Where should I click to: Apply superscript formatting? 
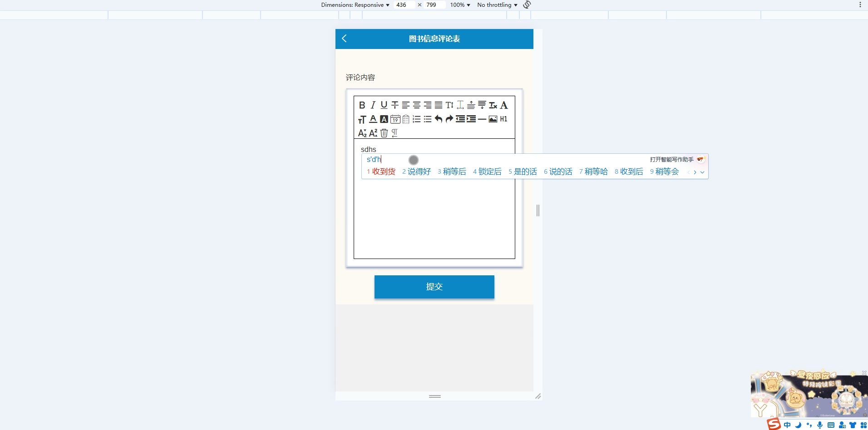pos(373,133)
